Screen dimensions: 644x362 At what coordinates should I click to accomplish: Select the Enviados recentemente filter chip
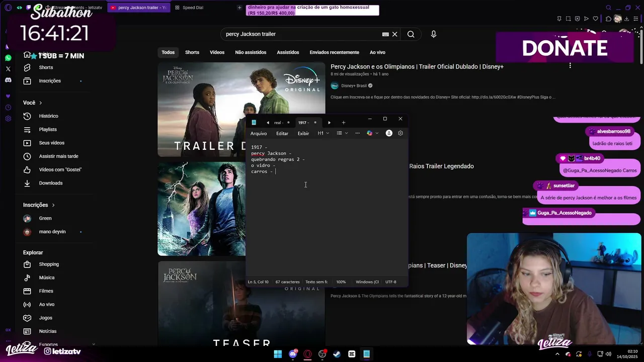click(x=335, y=52)
